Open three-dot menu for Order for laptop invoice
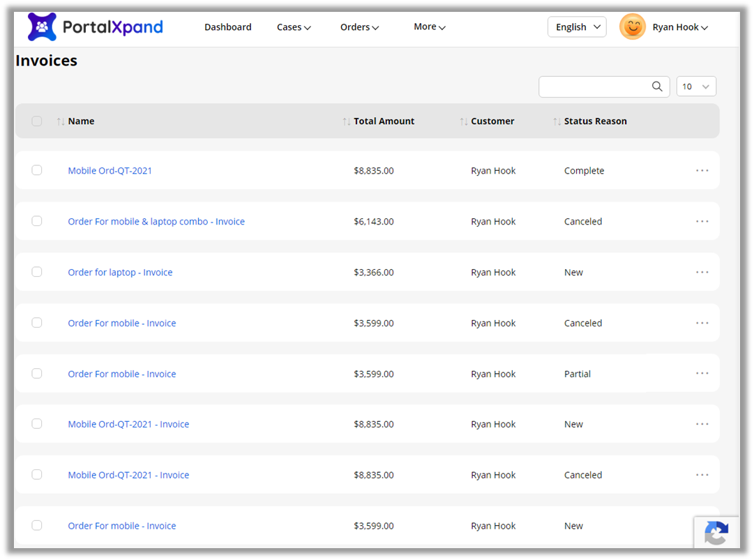 pos(702,273)
